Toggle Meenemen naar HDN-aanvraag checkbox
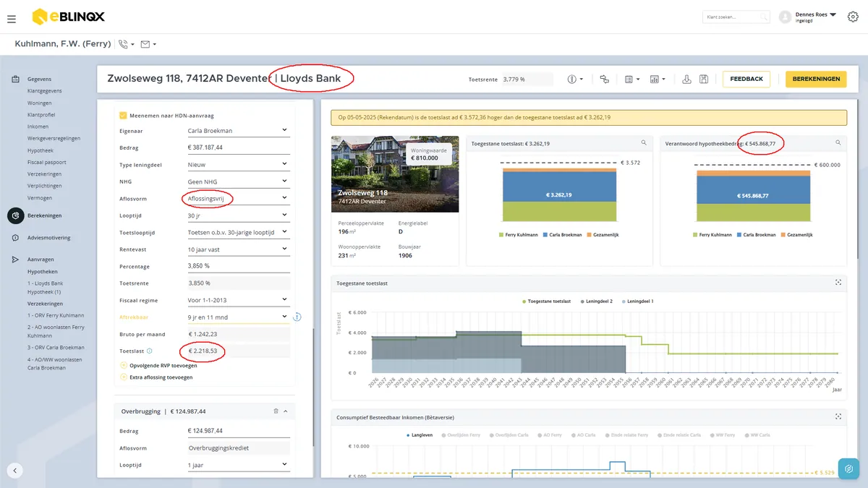 123,115
